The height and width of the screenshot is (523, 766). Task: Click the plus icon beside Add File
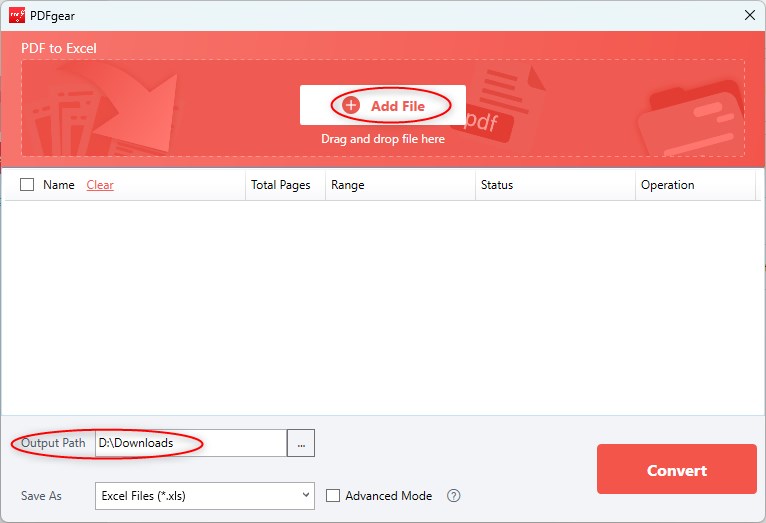(x=351, y=105)
